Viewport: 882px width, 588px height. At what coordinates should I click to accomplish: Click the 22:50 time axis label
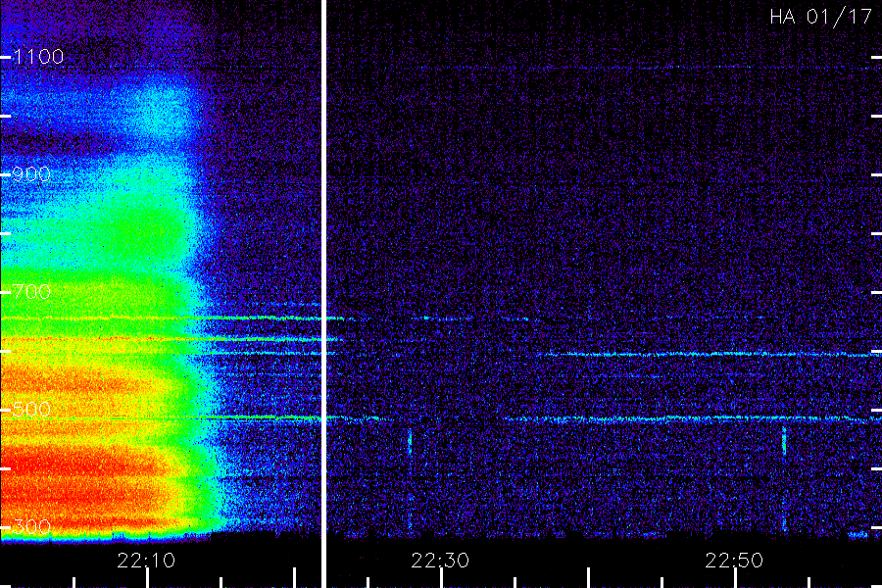(734, 561)
